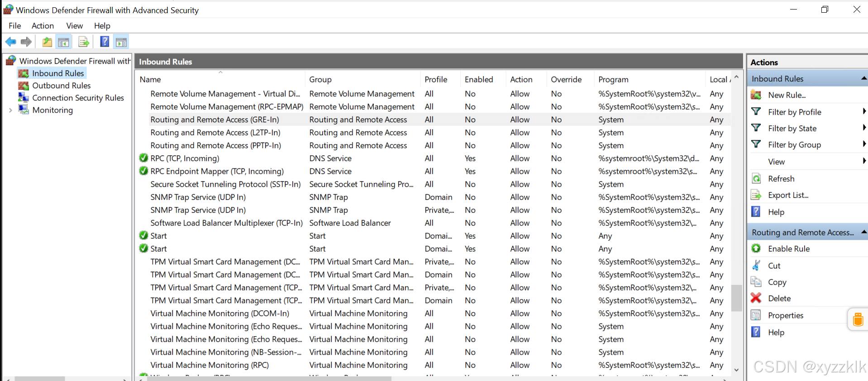Select Virtual Machine Monitoring (RPC) rule
The image size is (868, 381).
pyautogui.click(x=432, y=365)
